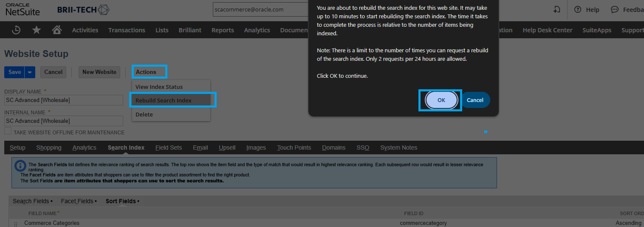Click the Create New page-plus icon

click(556, 9)
